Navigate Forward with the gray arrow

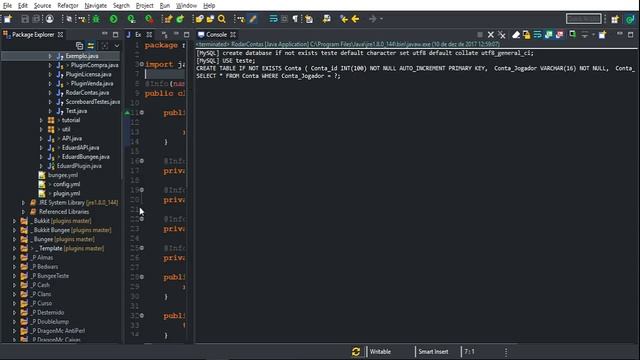(x=372, y=19)
